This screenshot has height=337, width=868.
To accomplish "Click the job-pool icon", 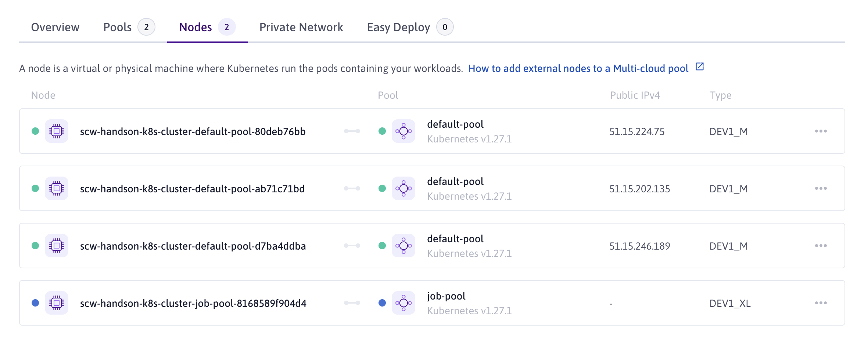I will pos(403,303).
